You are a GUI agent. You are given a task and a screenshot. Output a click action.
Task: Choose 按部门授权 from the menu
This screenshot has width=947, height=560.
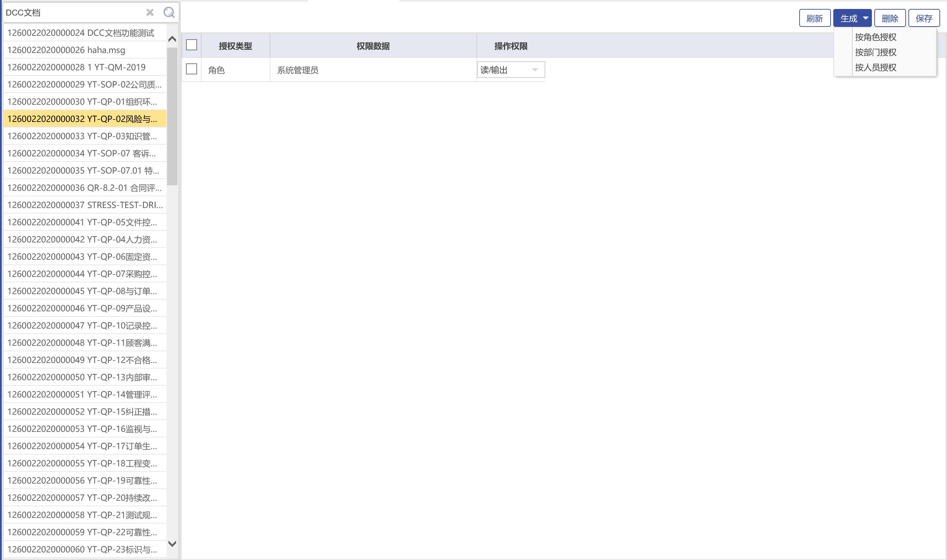tap(875, 52)
